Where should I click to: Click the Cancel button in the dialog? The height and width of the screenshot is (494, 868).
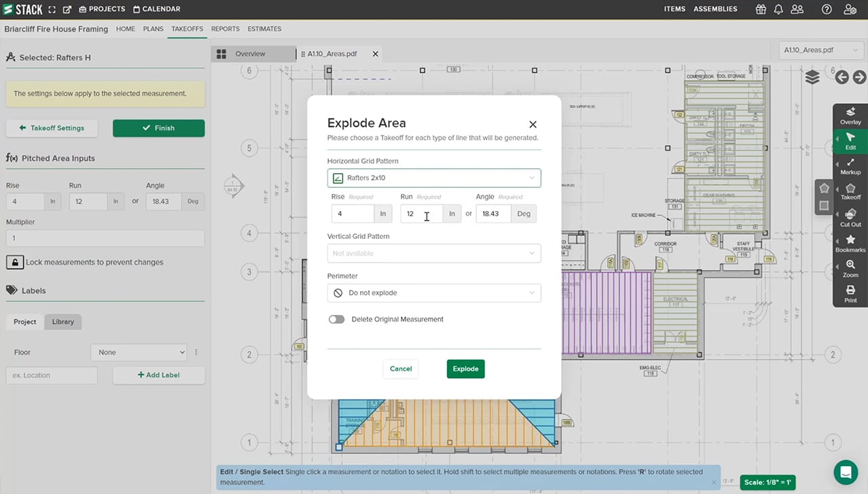tap(401, 368)
